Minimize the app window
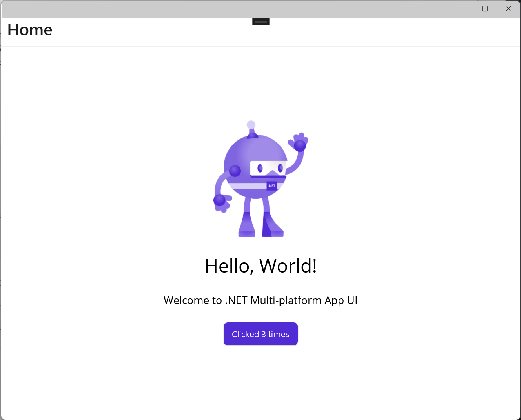 (461, 9)
